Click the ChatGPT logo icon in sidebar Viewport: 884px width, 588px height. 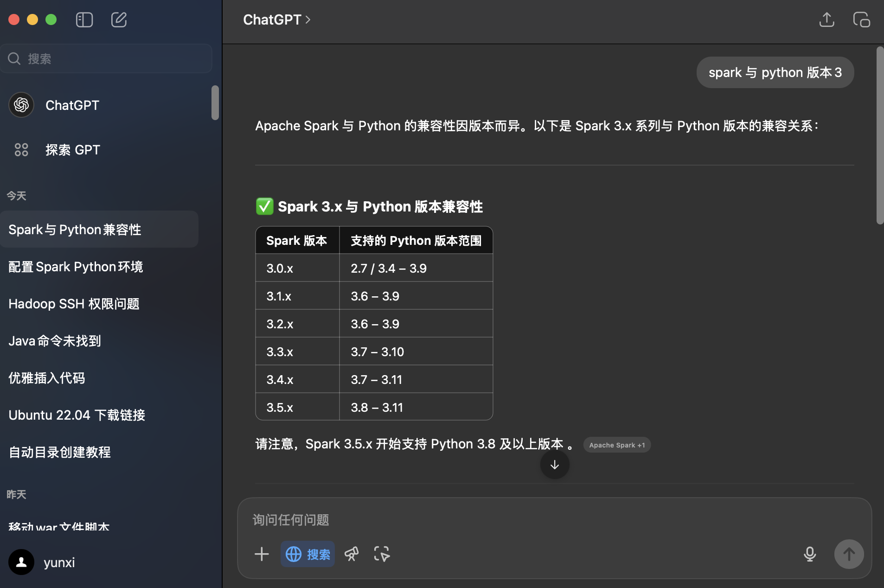coord(21,105)
